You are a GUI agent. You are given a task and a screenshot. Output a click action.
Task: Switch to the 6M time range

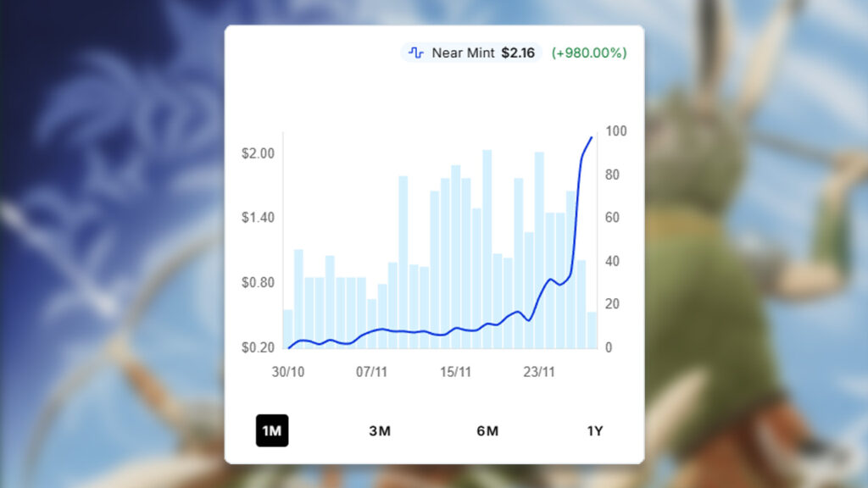click(487, 430)
